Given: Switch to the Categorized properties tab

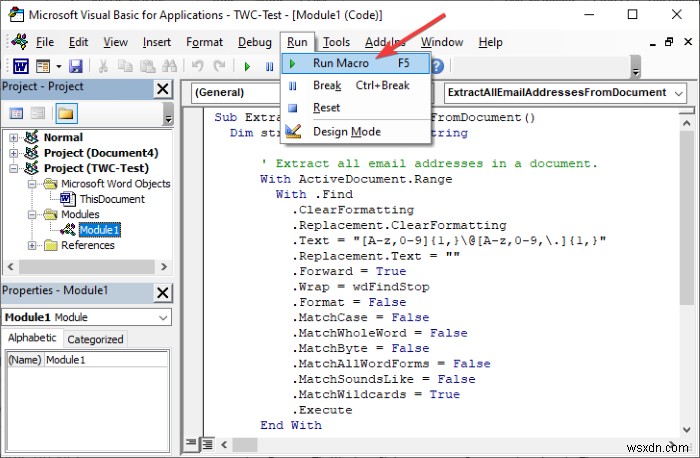Looking at the screenshot, I should pyautogui.click(x=95, y=339).
